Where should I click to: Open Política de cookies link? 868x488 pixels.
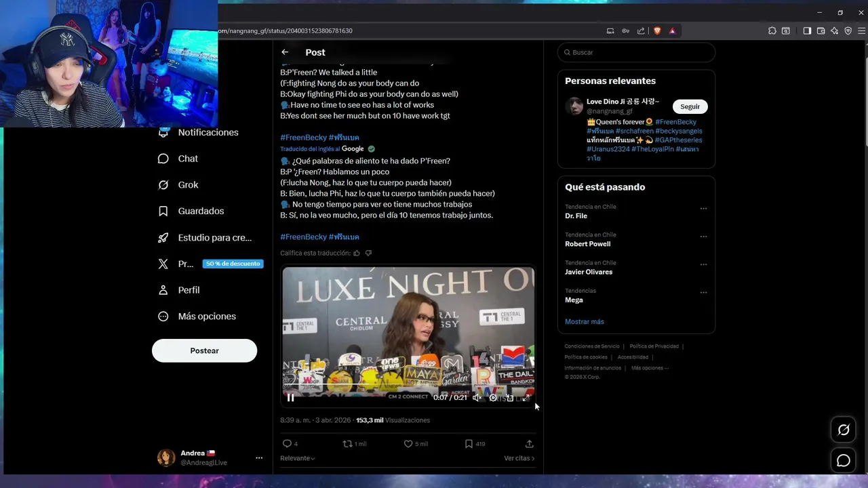click(586, 357)
